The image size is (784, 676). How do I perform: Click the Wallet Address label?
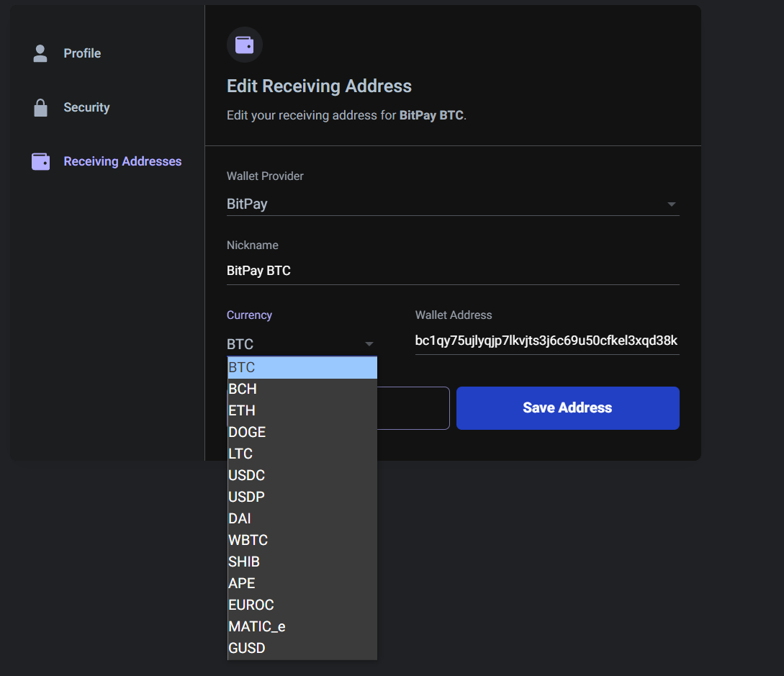click(x=454, y=315)
